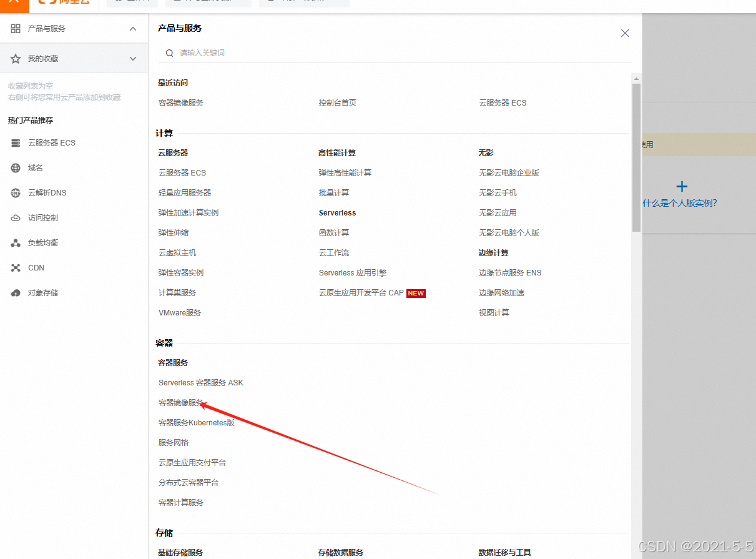Open 计算巢服务
The image size is (756, 559).
[x=177, y=293]
